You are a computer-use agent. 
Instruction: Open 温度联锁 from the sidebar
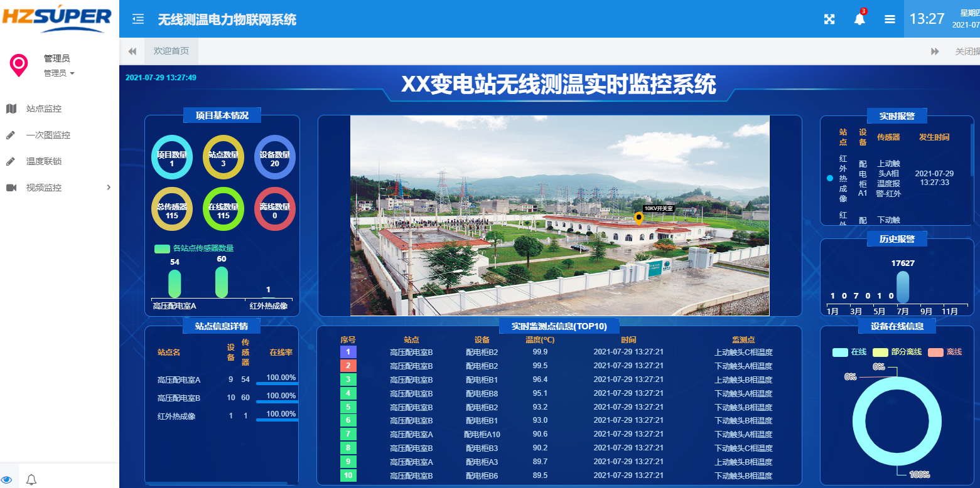(x=44, y=161)
